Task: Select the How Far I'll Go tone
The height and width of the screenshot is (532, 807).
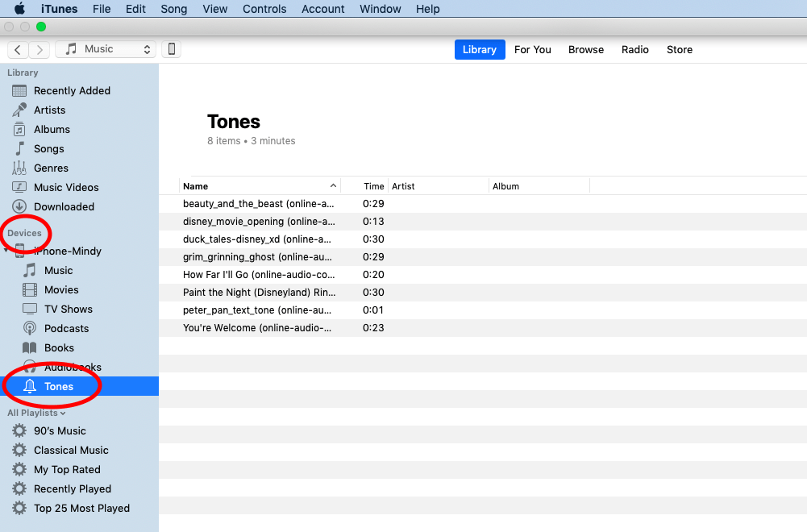Action: click(483, 275)
